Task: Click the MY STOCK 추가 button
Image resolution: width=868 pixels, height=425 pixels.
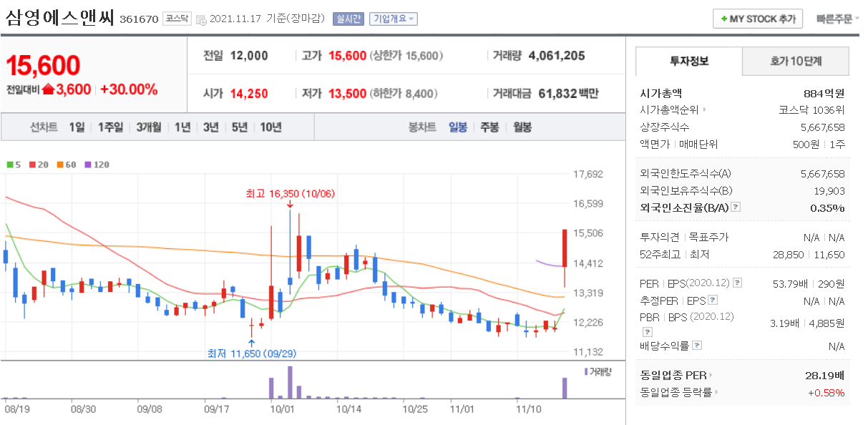Action: pos(758,19)
